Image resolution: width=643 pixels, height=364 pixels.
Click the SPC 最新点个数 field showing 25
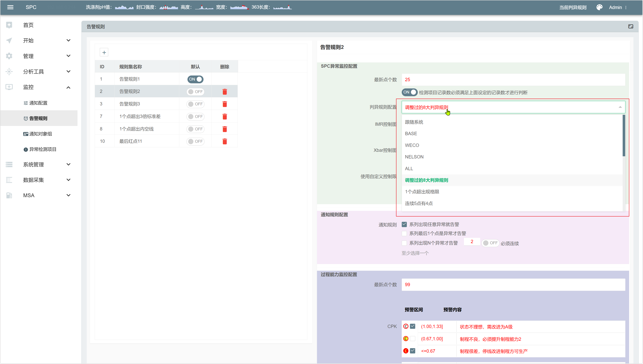[513, 80]
